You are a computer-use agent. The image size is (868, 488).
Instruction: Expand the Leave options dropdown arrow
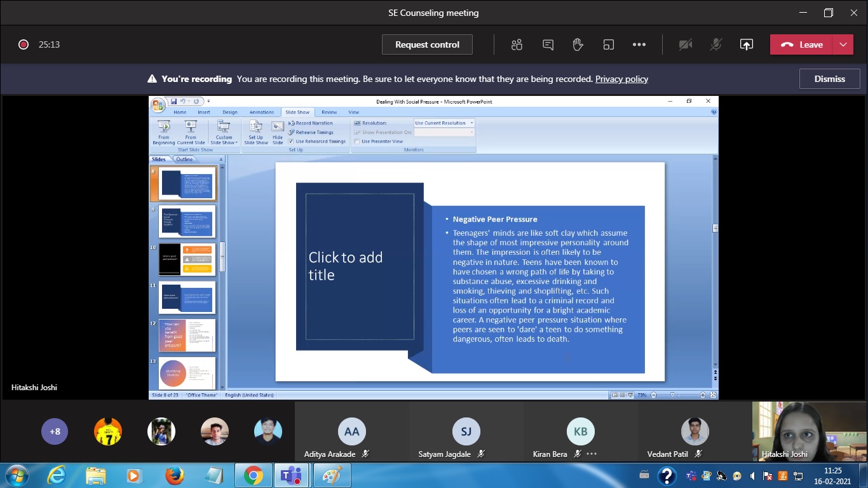tap(843, 44)
